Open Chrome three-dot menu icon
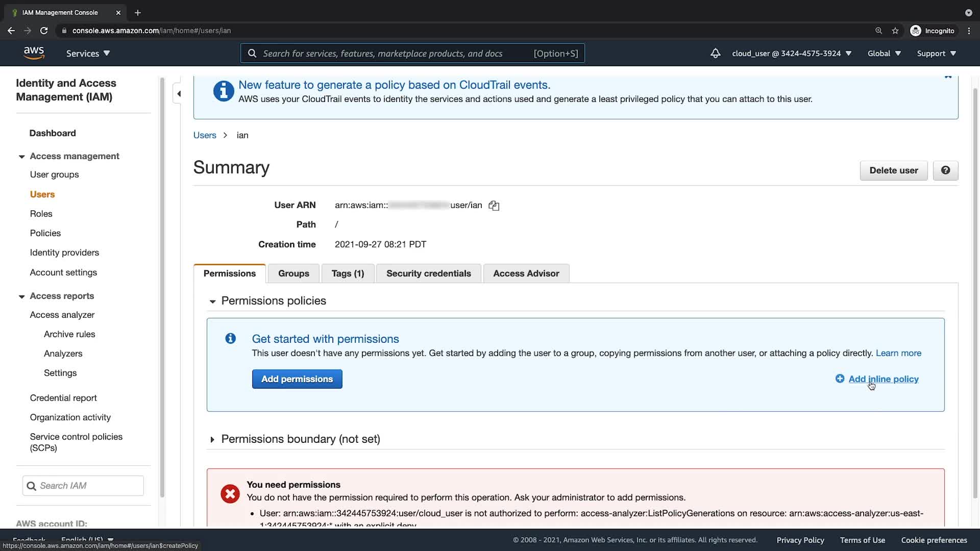The height and width of the screenshot is (551, 980). click(x=969, y=31)
